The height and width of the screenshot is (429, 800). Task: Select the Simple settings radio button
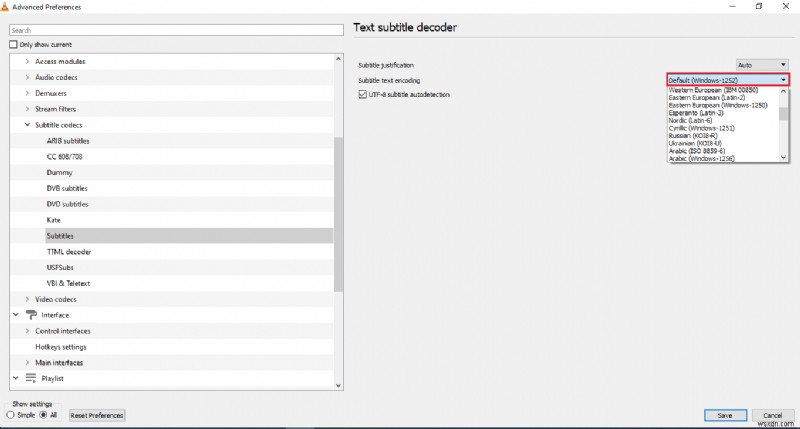11,415
